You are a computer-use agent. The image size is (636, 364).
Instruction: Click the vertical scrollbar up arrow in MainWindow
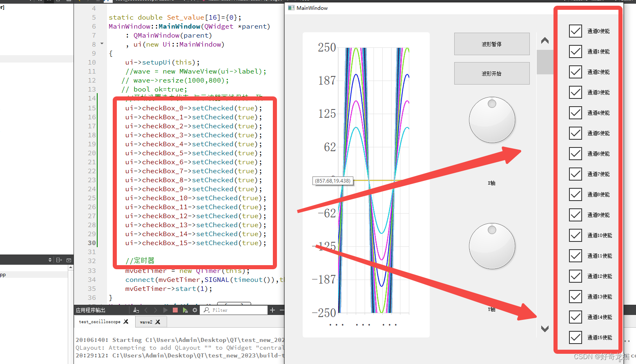click(545, 40)
